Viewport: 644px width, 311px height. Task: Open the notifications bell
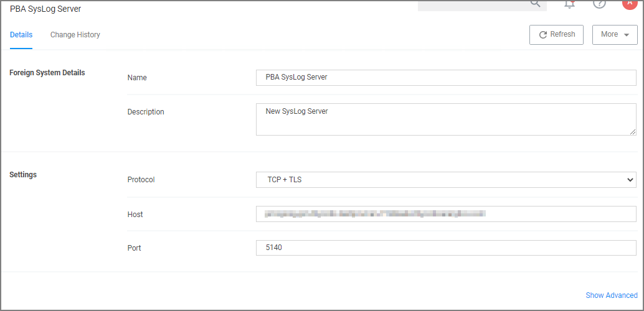(569, 4)
